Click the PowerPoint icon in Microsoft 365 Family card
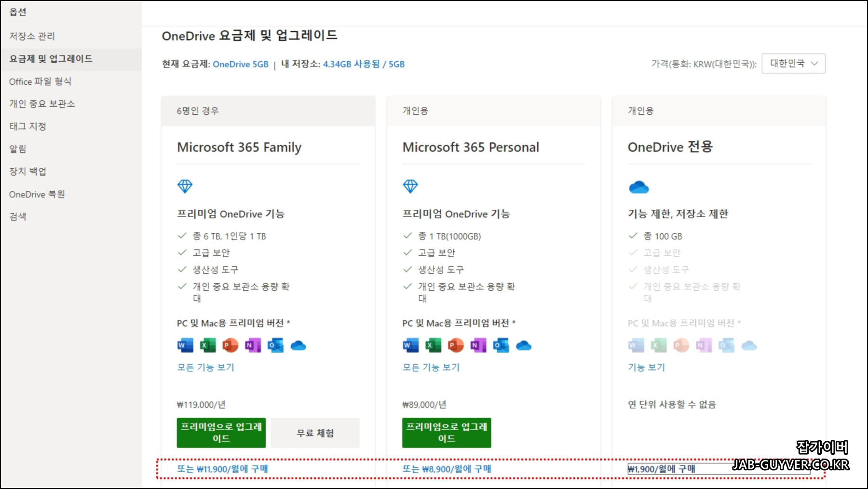The height and width of the screenshot is (489, 868). pyautogui.click(x=231, y=345)
